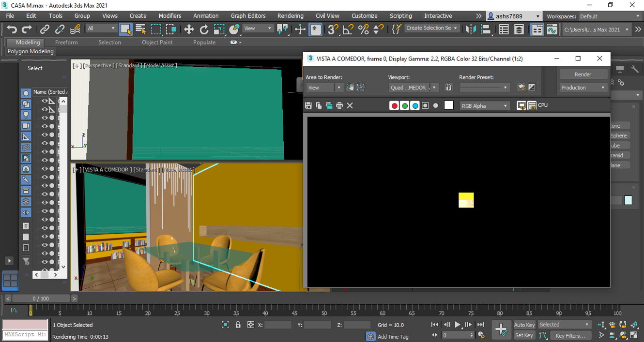Choose the Bind to Space Warp tool
The height and width of the screenshot is (342, 644).
coord(75,29)
